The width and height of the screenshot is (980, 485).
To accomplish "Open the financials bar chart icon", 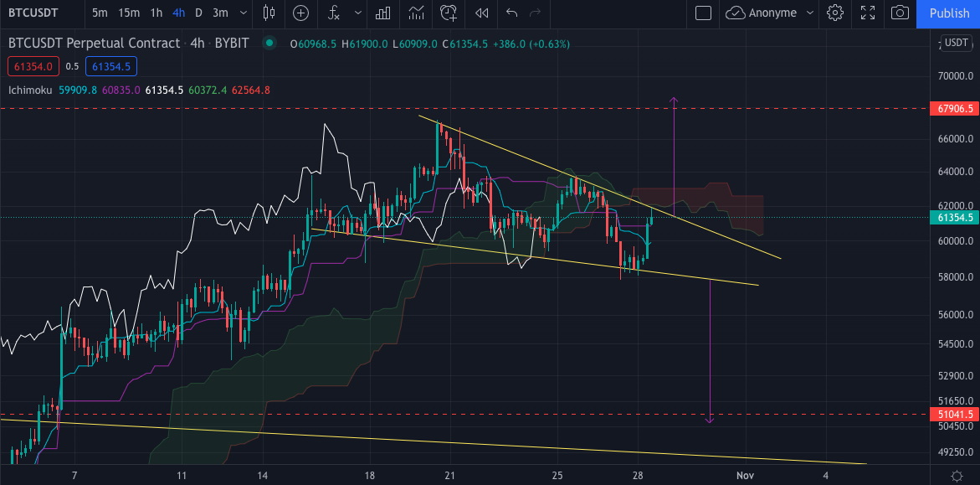I will [x=383, y=13].
